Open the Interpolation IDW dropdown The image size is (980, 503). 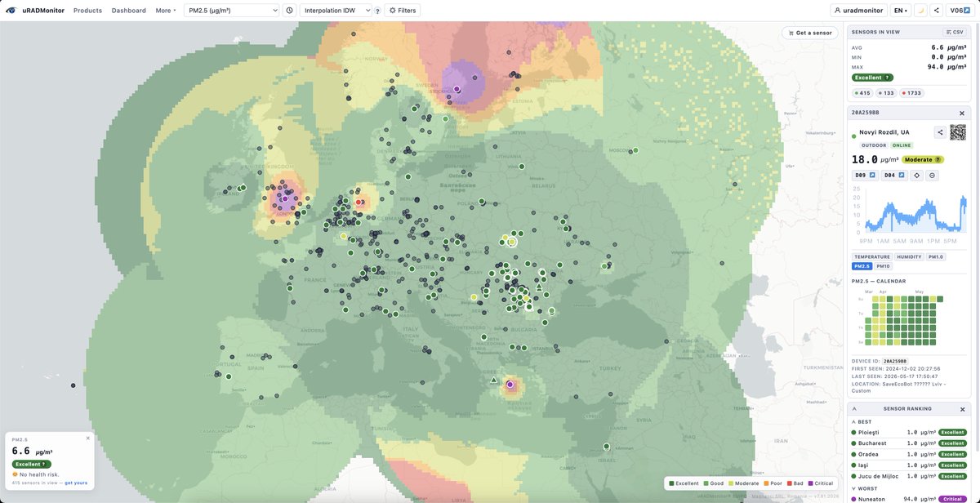click(x=335, y=11)
